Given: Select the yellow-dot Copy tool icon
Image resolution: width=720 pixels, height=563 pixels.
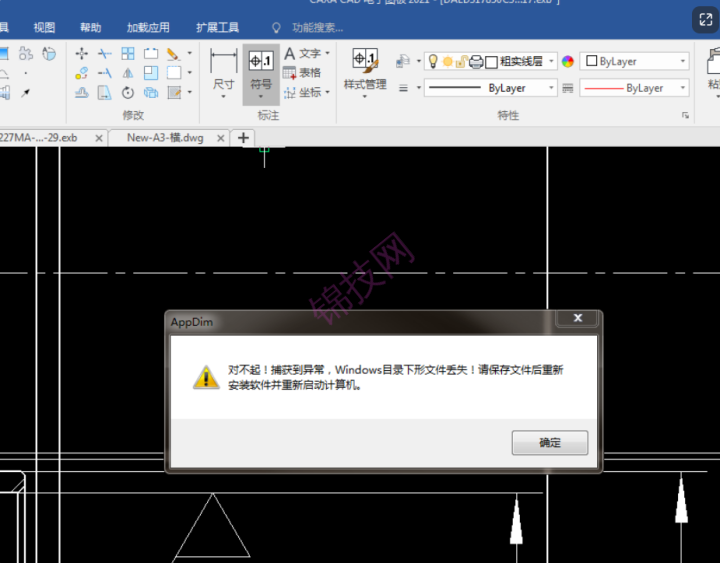Looking at the screenshot, I should coord(82,73).
